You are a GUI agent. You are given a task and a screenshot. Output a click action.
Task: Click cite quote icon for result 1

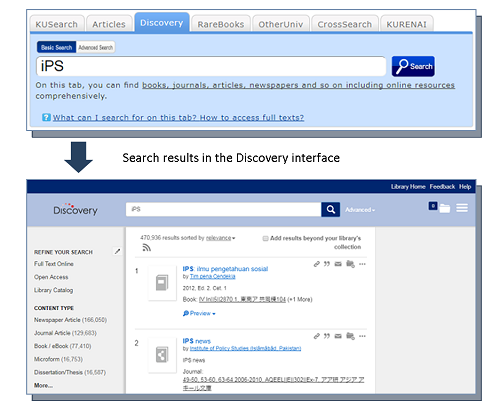(327, 264)
